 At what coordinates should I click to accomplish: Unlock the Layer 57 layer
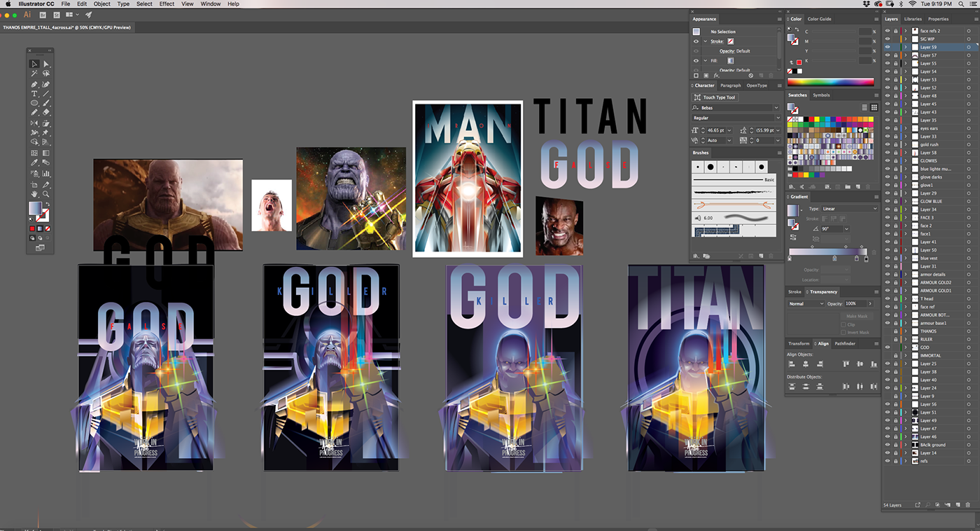tap(895, 55)
